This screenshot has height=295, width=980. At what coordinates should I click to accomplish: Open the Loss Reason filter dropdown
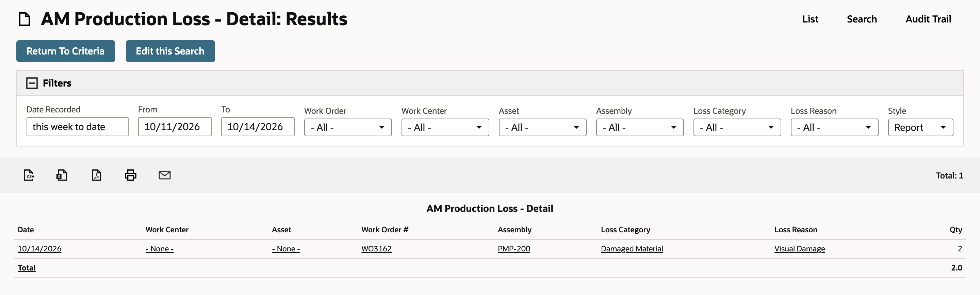click(834, 127)
